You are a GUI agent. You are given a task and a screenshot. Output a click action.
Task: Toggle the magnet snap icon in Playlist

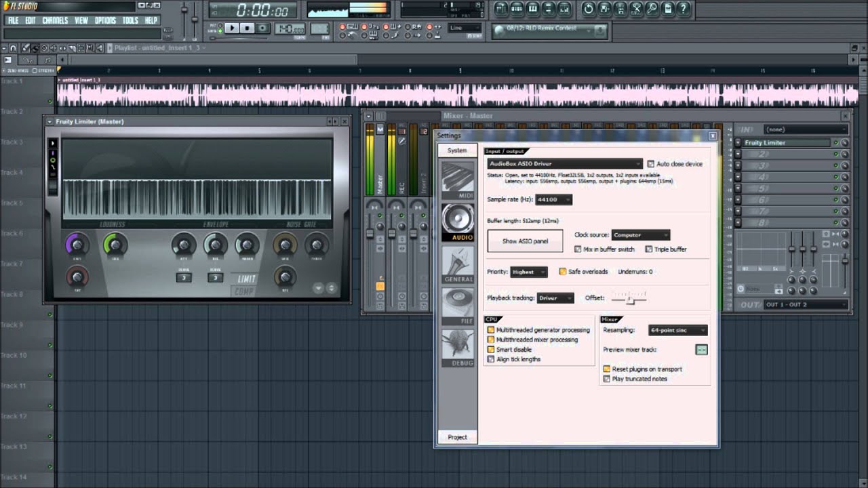pos(12,48)
